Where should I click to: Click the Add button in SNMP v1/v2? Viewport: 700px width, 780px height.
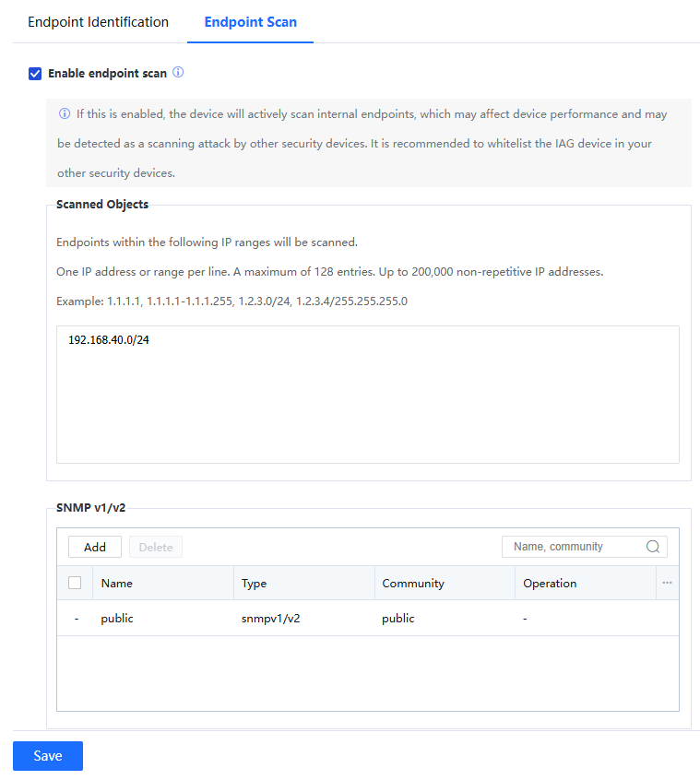coord(95,547)
